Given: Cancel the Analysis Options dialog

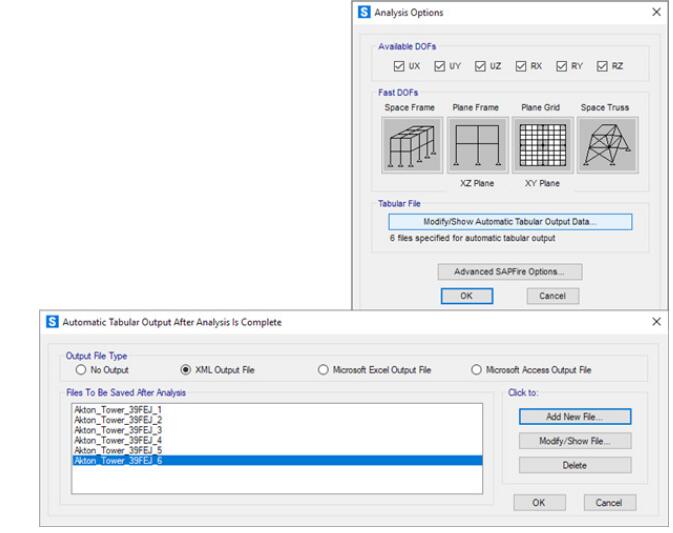Looking at the screenshot, I should [x=553, y=296].
